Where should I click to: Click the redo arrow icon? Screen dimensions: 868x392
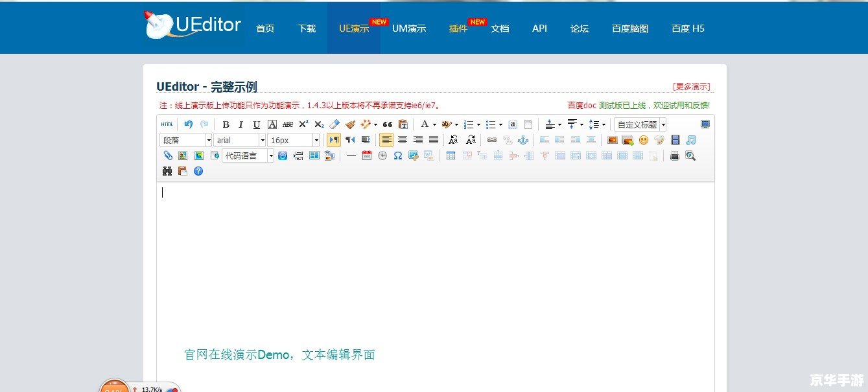tap(204, 124)
